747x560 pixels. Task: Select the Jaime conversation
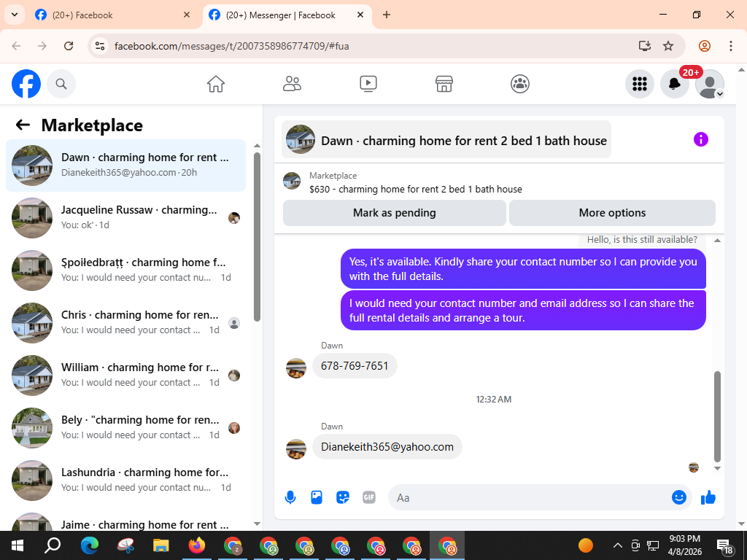(125, 522)
